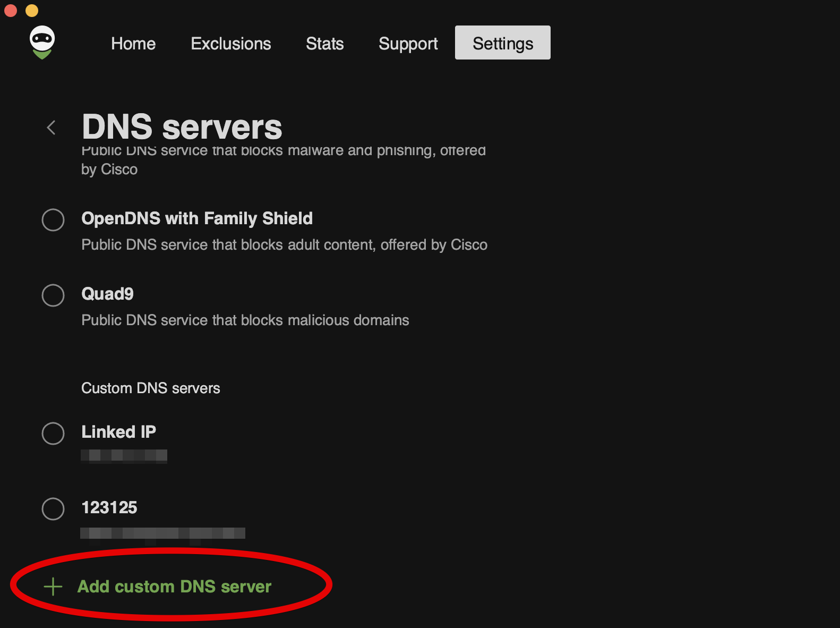The height and width of the screenshot is (628, 840).
Task: Click the Linked IP title text
Action: point(119,432)
